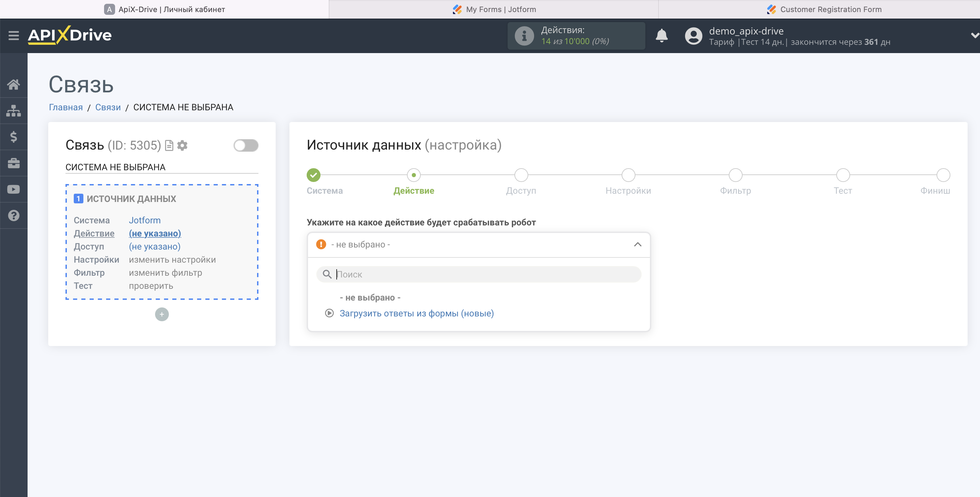This screenshot has height=497, width=980.
Task: Click the user avatar icon
Action: tap(693, 36)
